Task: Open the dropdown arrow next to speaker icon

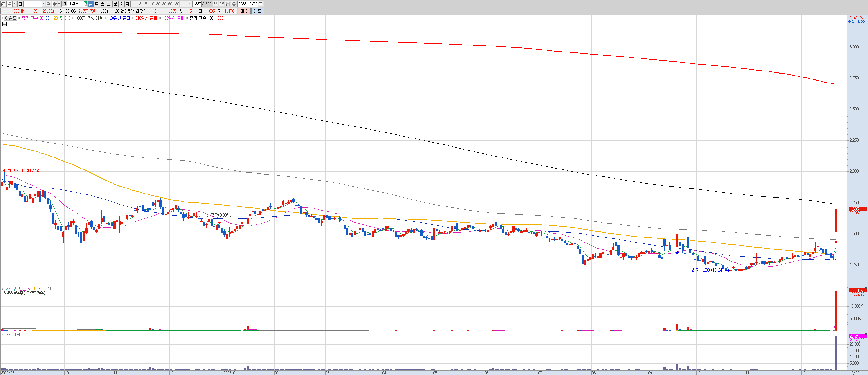Action: [59, 4]
